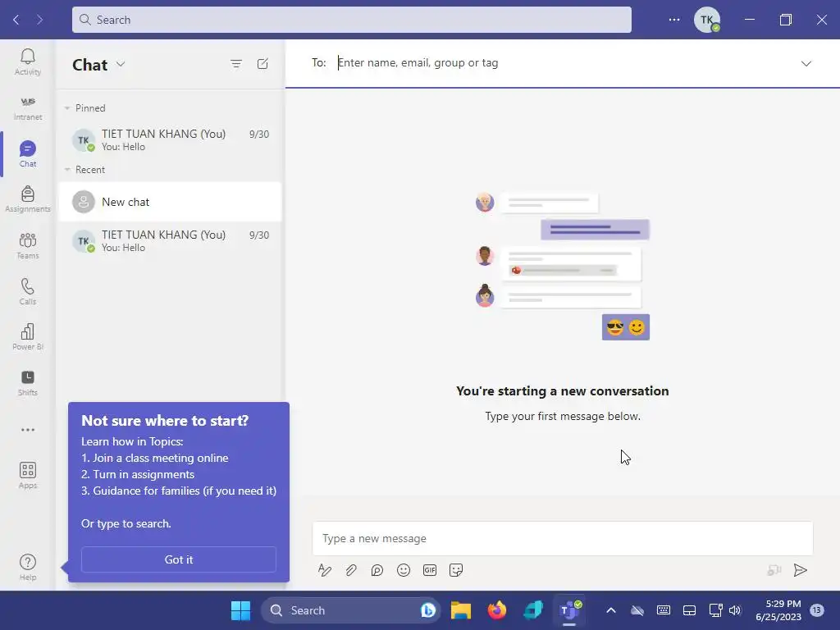Open the sticker picker
Viewport: 840px width, 630px height.
[x=456, y=570]
